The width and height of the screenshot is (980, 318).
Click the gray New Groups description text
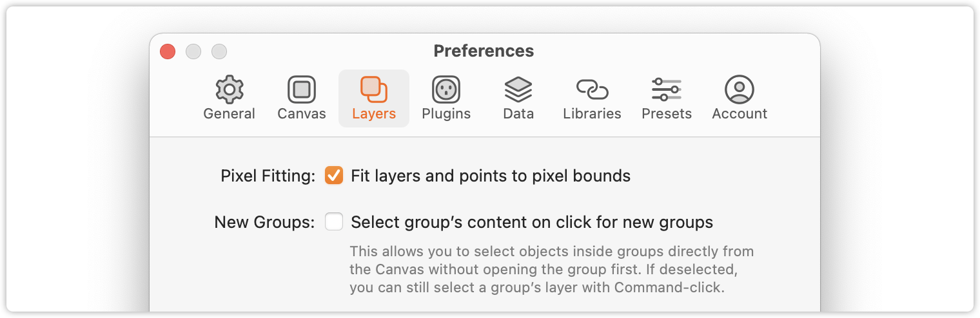[x=552, y=269]
